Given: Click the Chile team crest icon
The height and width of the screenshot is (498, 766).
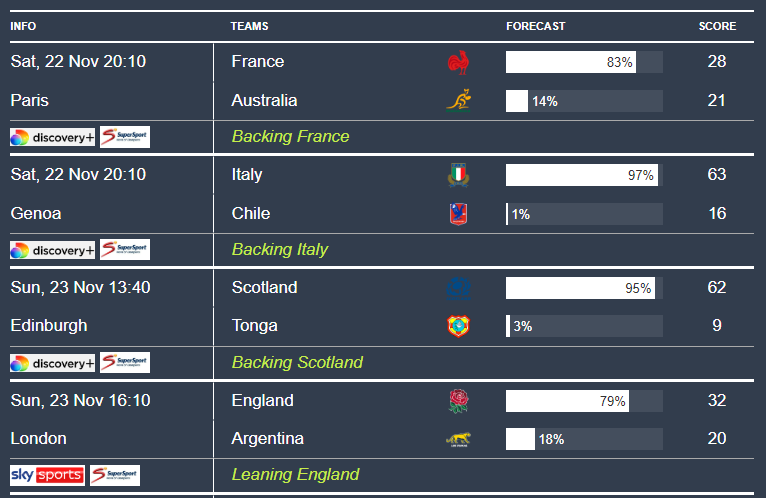Looking at the screenshot, I should 458,214.
